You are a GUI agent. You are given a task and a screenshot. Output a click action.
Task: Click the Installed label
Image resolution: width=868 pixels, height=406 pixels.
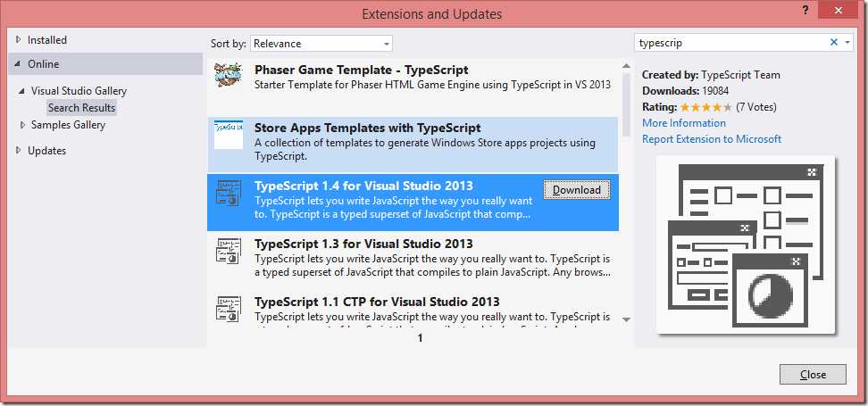tap(47, 40)
